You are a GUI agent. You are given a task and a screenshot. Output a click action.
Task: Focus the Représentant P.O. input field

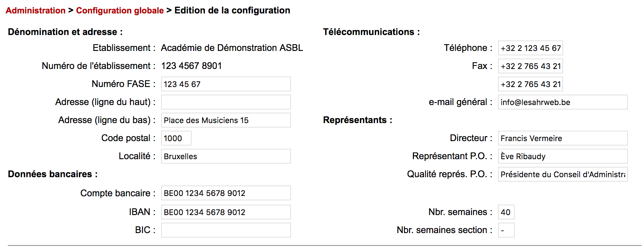point(563,156)
